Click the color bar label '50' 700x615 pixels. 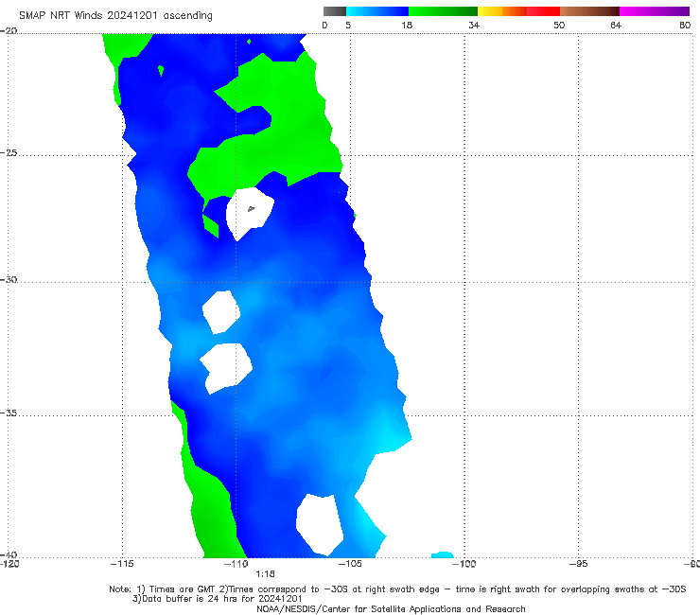point(559,25)
